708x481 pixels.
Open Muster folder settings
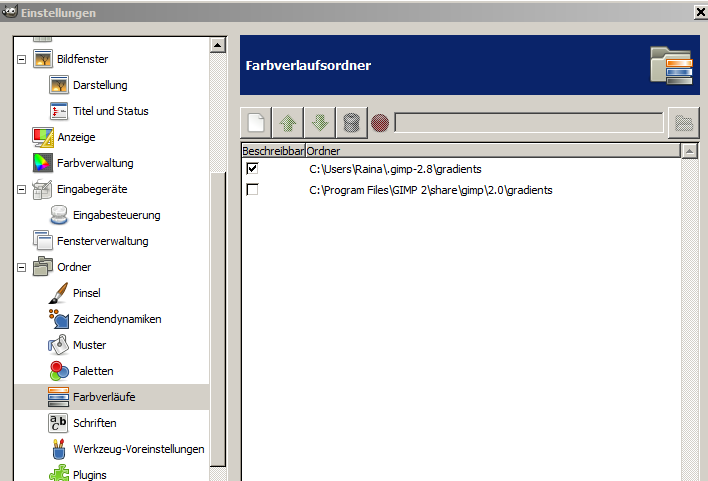(89, 345)
